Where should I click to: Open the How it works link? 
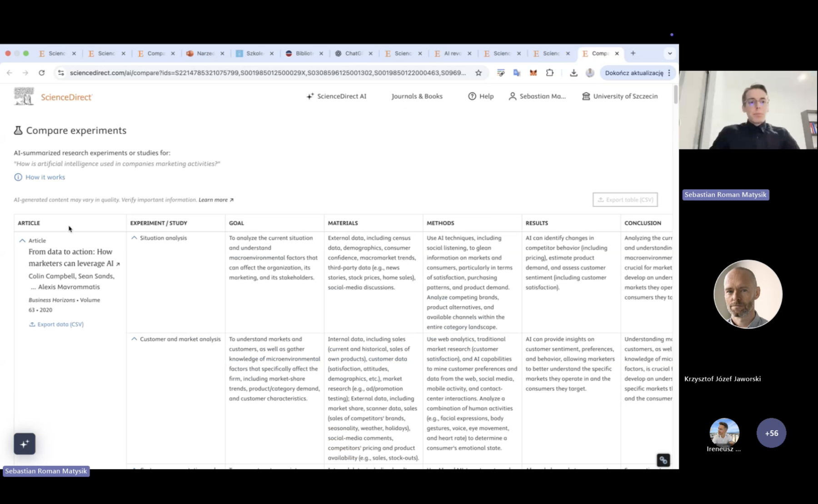pos(45,177)
